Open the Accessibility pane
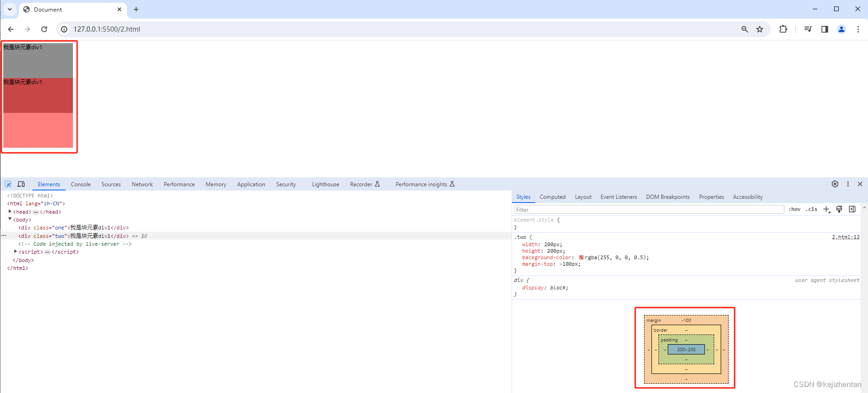868x393 pixels. (748, 197)
